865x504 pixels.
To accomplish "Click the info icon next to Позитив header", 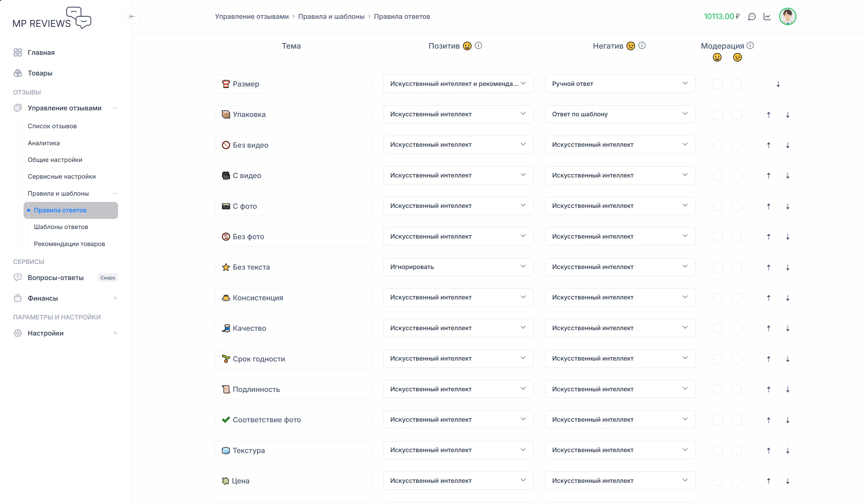I will click(478, 45).
